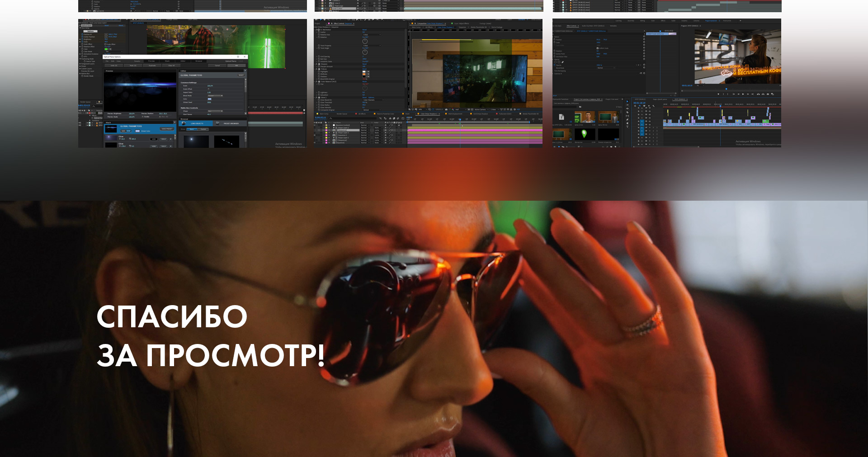Switch to the Preset Browser tab
This screenshot has height=457, width=868.
[x=231, y=123]
